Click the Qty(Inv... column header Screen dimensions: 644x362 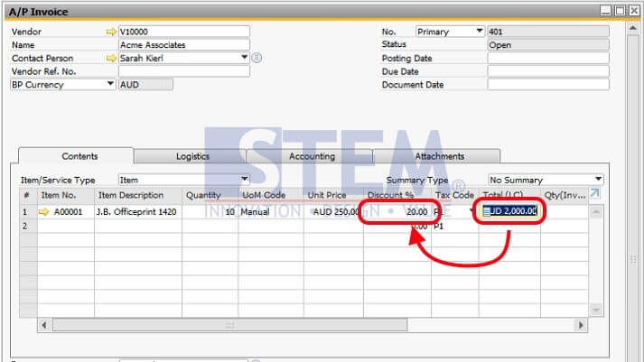(565, 195)
